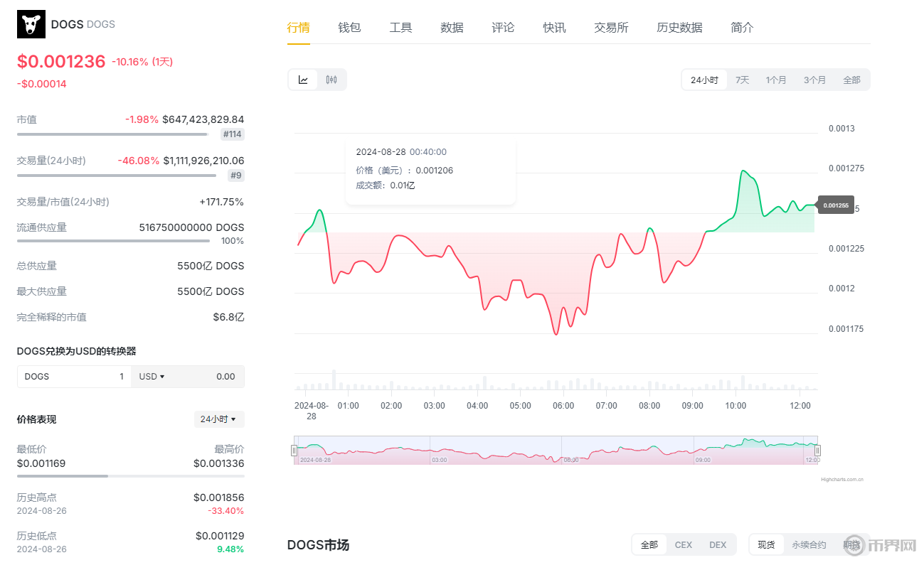
Task: Open the USD currency dropdown
Action: point(152,377)
